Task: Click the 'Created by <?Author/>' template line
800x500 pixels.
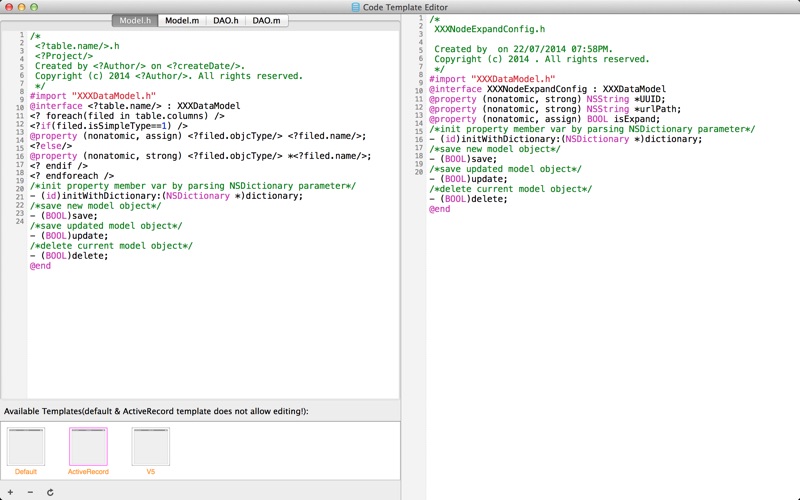Action: [140, 66]
